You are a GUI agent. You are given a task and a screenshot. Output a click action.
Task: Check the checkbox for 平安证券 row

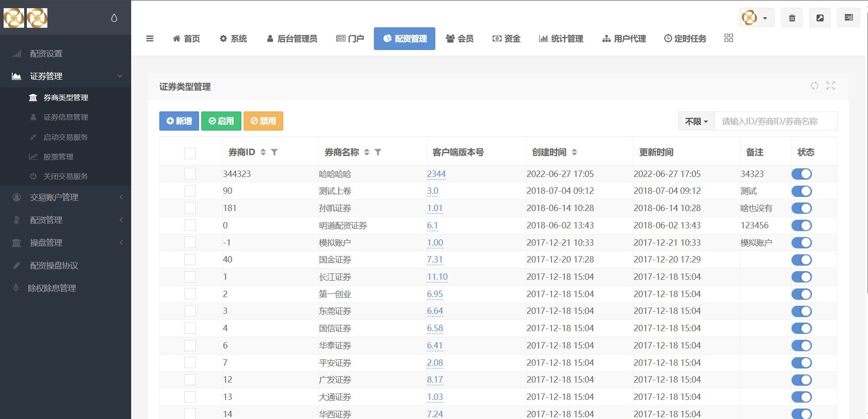(190, 363)
